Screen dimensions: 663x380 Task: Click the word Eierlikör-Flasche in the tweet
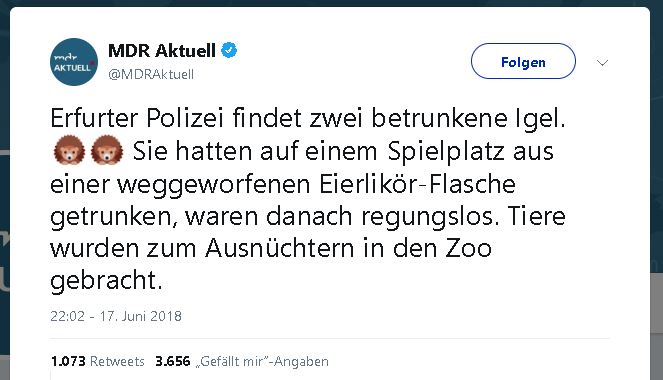tap(417, 184)
